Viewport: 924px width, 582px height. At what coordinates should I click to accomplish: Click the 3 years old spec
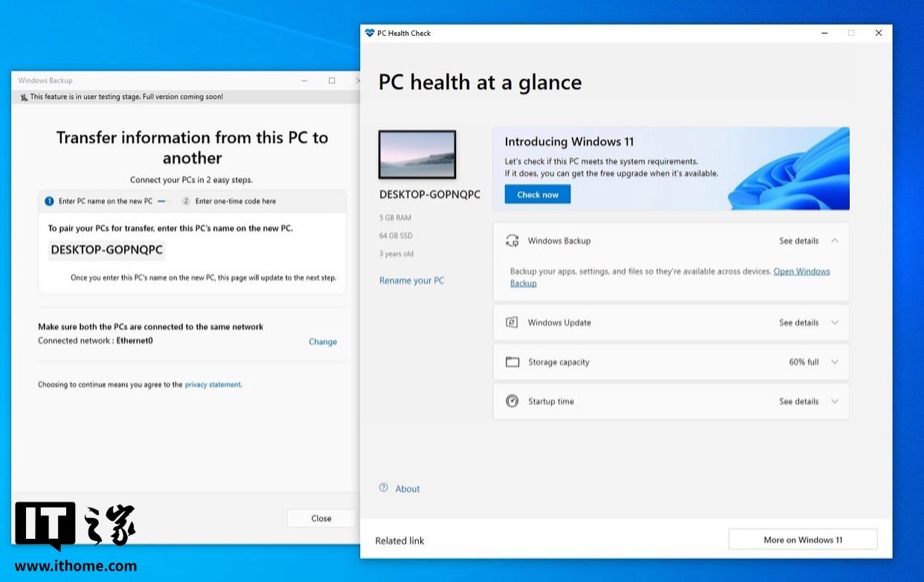(397, 254)
